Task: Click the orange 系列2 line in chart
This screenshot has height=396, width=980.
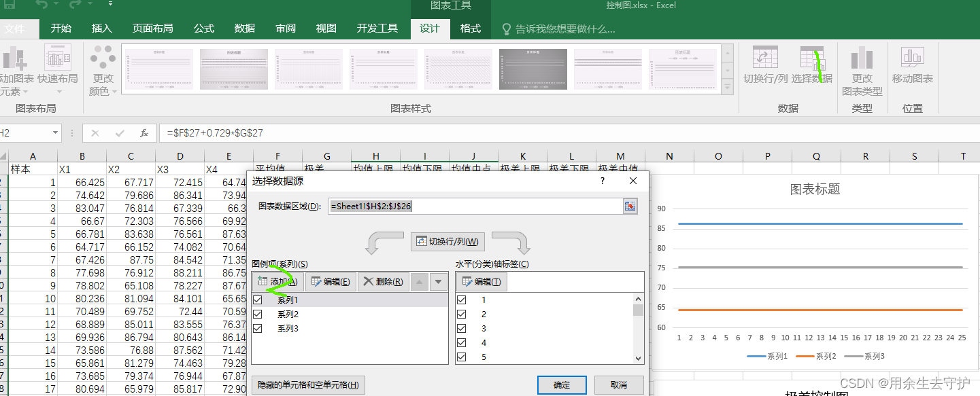Action: click(x=820, y=310)
